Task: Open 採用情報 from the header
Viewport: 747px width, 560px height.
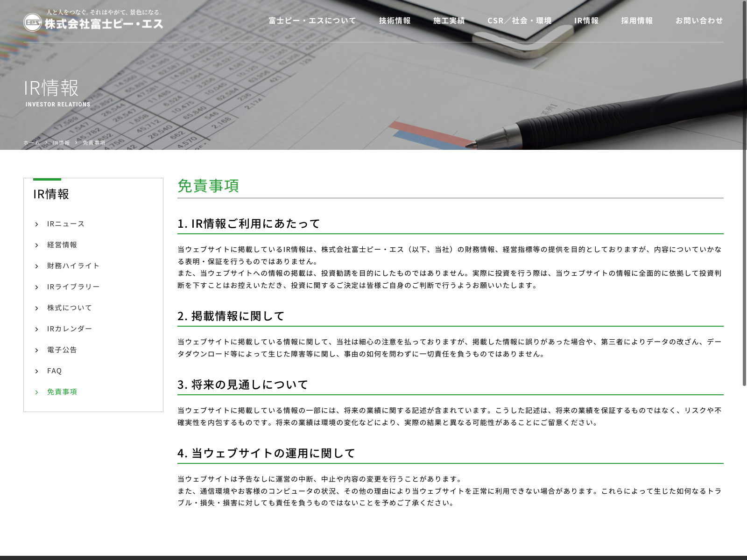Action: (637, 21)
